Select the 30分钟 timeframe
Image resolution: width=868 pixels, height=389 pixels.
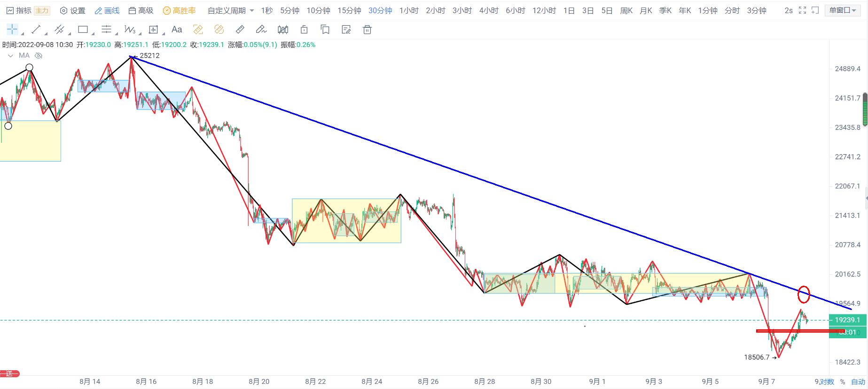pos(380,10)
